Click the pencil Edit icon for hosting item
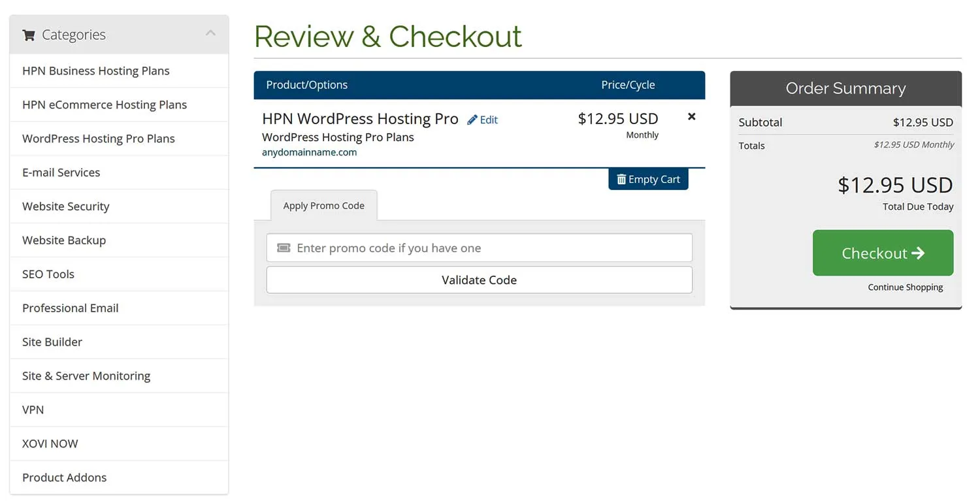This screenshot has height=501, width=980. pos(472,120)
